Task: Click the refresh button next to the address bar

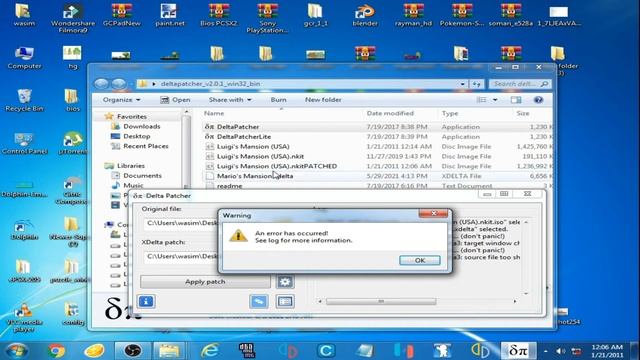Action: tap(476, 84)
